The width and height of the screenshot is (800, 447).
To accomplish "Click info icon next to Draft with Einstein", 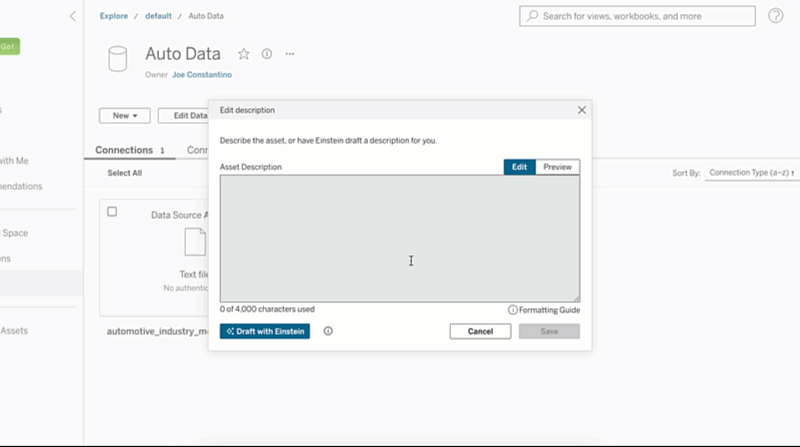I will coord(328,331).
